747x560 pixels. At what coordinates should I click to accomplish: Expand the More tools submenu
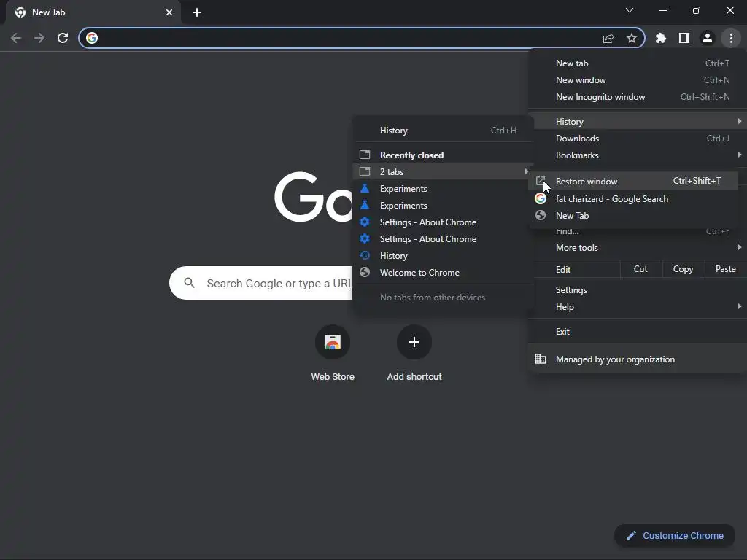pyautogui.click(x=638, y=248)
